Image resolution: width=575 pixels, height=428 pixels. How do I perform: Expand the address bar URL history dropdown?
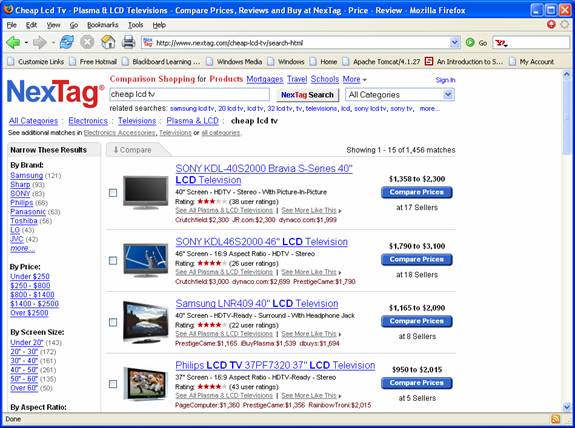454,43
